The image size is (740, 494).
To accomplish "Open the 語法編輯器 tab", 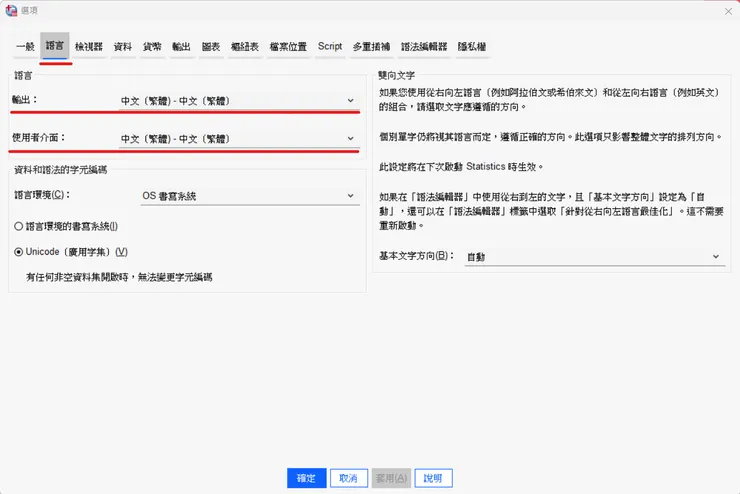I will 424,46.
